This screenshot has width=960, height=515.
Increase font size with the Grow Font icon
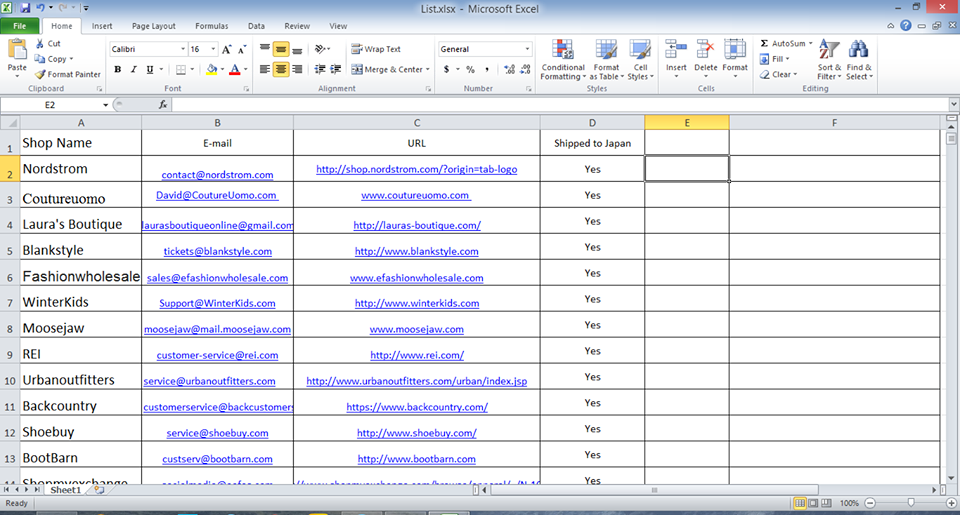227,49
